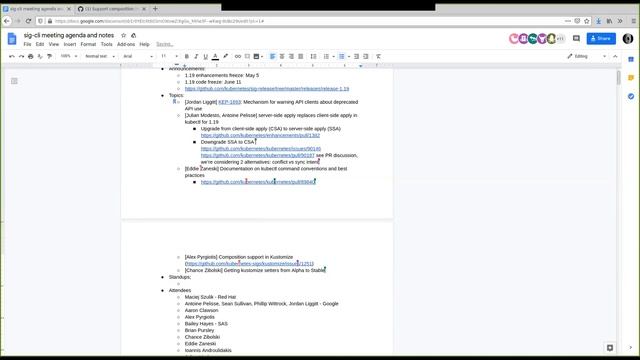Set center text alignment
Image resolution: width=640 pixels, height=360 pixels.
click(282, 56)
